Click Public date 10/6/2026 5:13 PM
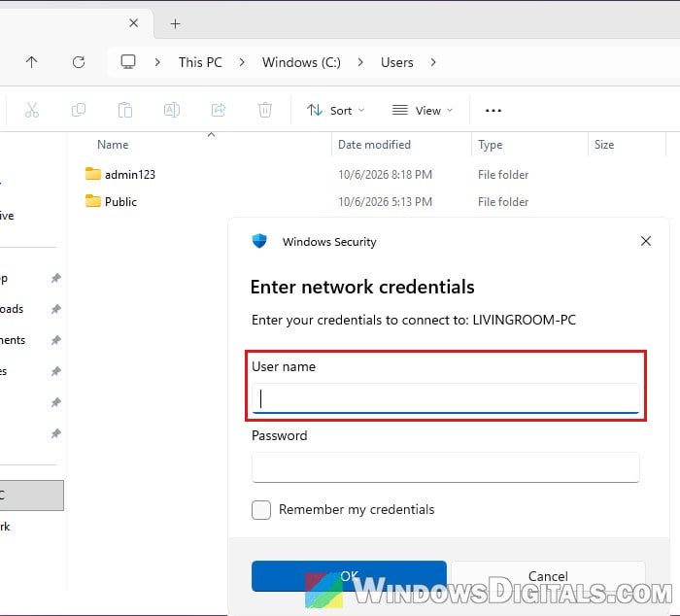Screen dimensions: 680x616 [385, 202]
